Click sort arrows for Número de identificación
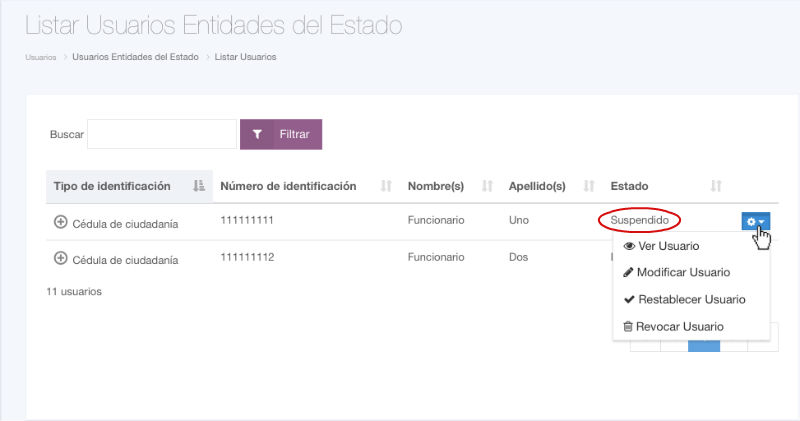This screenshot has width=800, height=421. [386, 186]
